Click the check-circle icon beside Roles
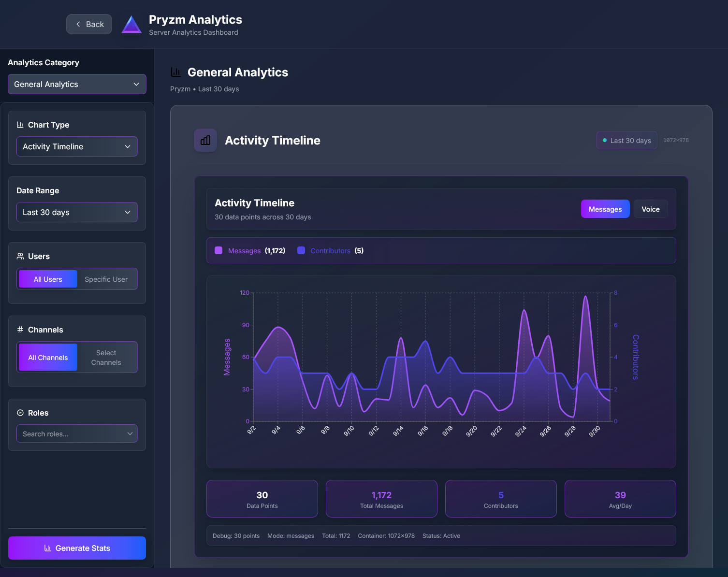This screenshot has height=577, width=728. pos(20,412)
